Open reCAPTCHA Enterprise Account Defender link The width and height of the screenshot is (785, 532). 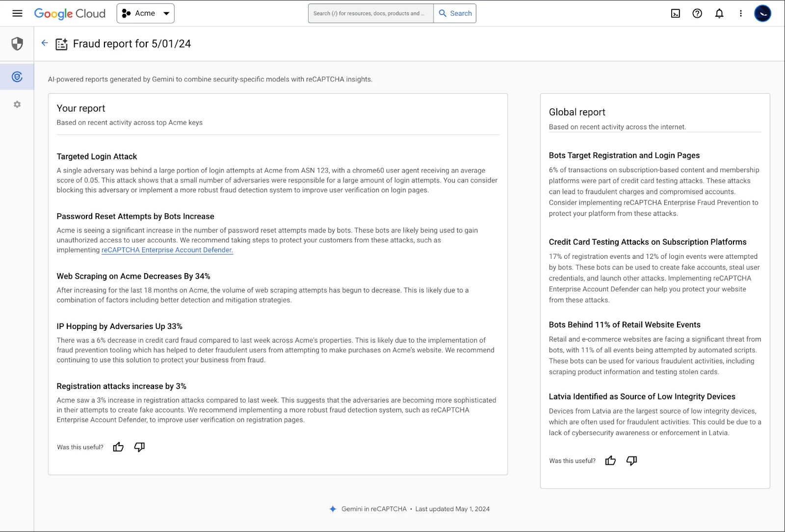pos(167,250)
